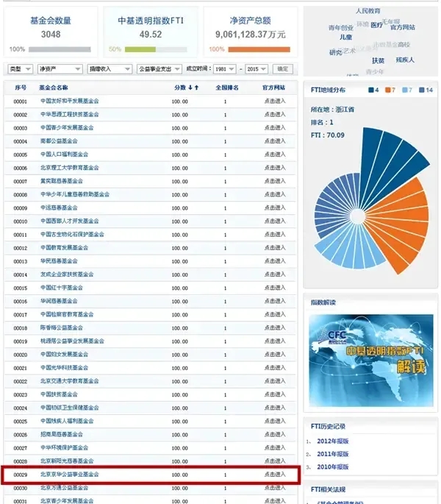Open the 捐赠收入 filter dropdown
Viewport: 441px width, 504px height.
click(104, 68)
